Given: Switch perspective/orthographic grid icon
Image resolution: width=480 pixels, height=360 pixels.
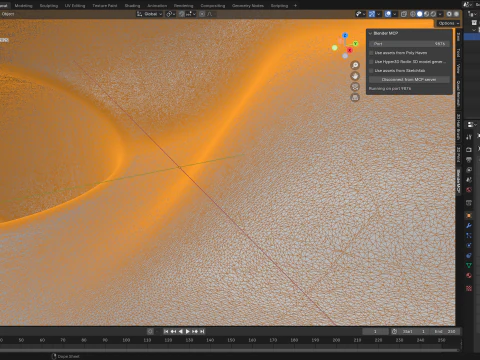Looking at the screenshot, I should (x=355, y=98).
